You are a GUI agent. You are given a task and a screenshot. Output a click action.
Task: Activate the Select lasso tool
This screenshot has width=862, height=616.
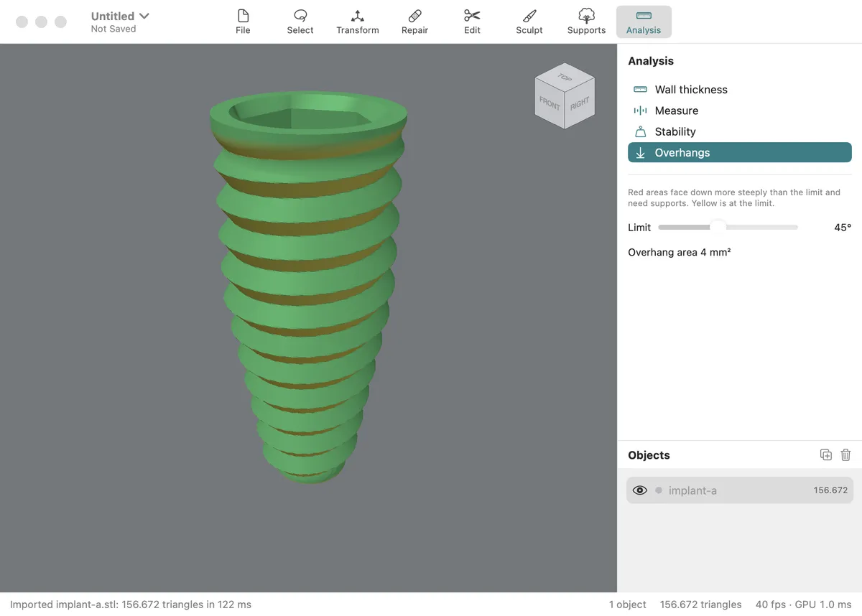(300, 22)
